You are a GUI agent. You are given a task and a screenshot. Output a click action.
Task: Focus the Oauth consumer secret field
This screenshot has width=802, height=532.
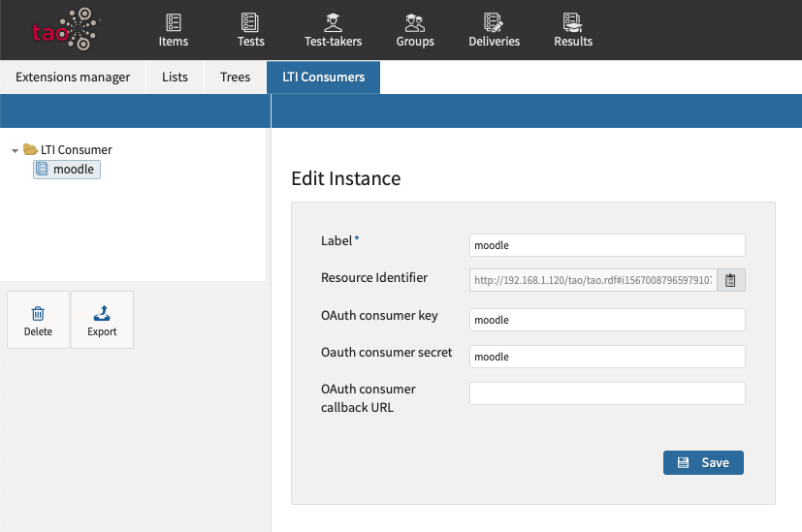607,357
